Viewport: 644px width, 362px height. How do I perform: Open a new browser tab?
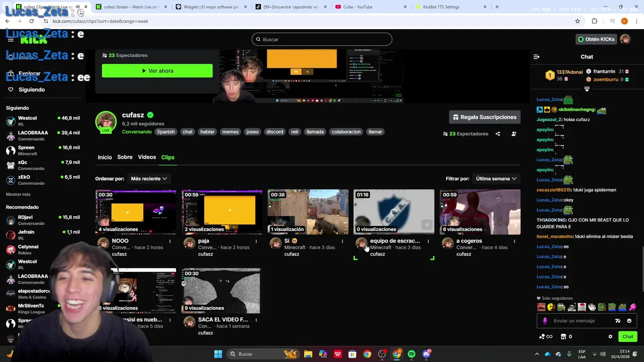497,7
